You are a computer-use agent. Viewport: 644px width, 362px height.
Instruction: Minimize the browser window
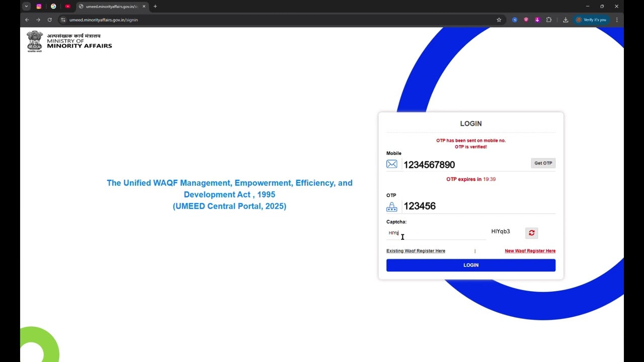tap(587, 7)
